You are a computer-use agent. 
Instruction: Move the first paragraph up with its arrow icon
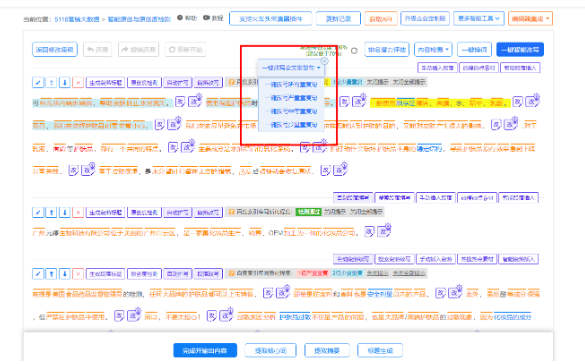tap(51, 82)
